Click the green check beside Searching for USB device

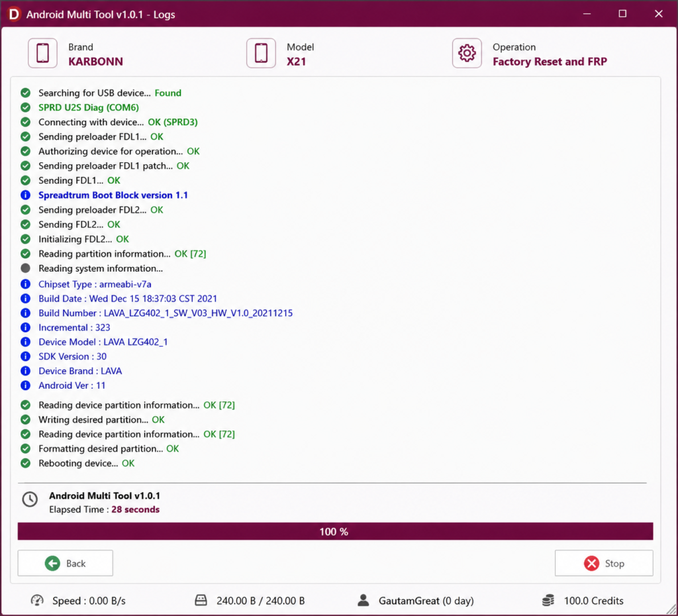[26, 93]
